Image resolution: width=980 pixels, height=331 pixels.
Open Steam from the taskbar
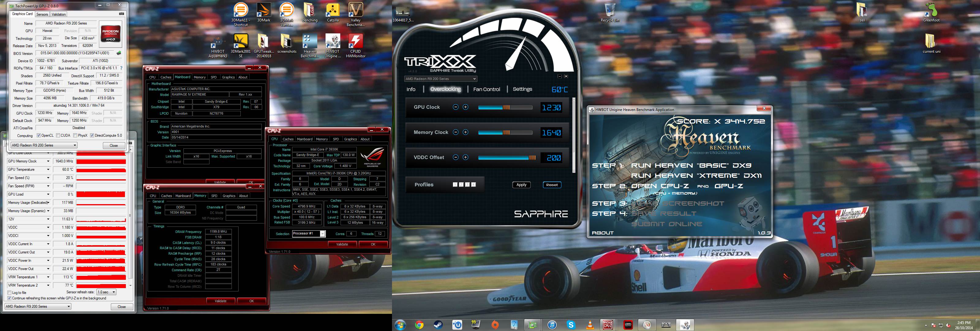pos(438,325)
